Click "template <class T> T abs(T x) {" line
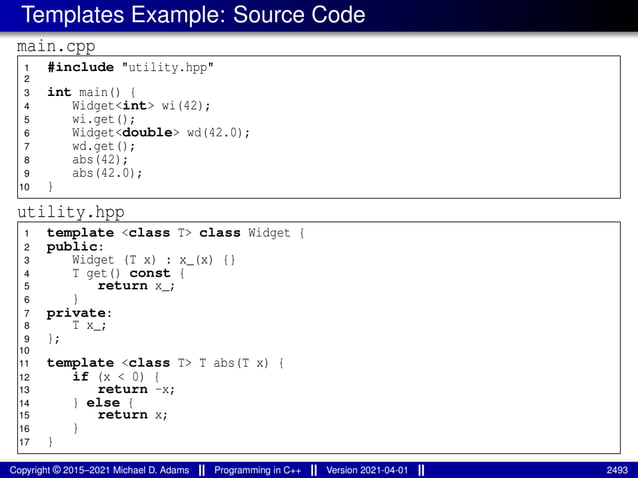Image resolution: width=638 pixels, height=478 pixels. (x=165, y=362)
